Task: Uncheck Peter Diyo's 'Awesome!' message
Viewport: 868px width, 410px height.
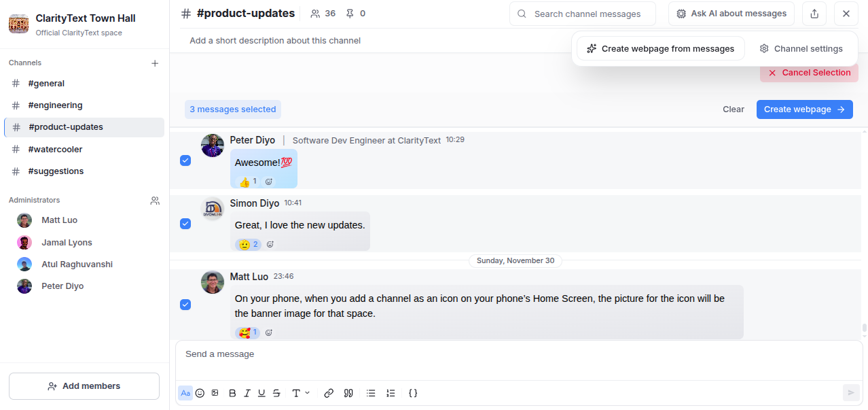Action: (x=185, y=160)
